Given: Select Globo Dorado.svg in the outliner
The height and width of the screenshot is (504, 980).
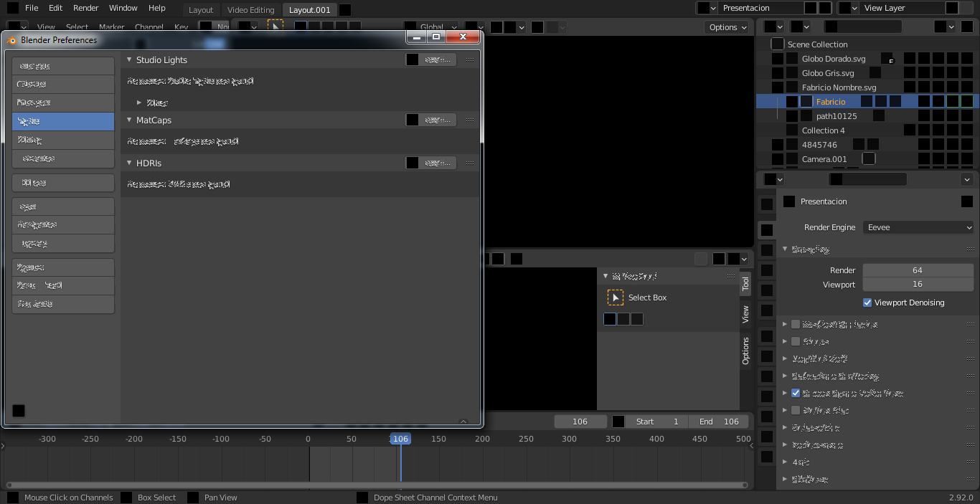Looking at the screenshot, I should point(834,59).
